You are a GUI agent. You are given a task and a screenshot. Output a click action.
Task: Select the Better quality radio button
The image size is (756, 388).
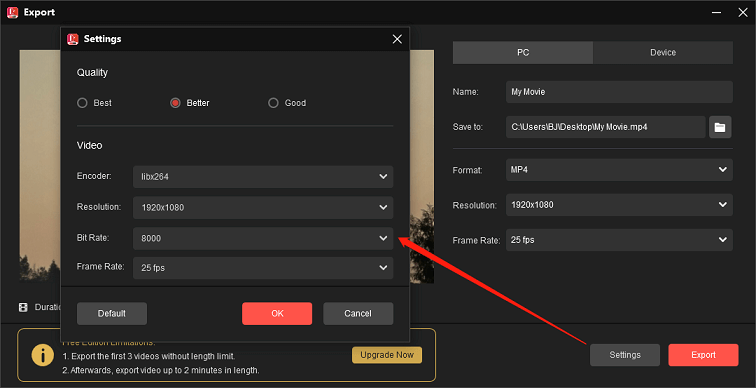pyautogui.click(x=175, y=103)
